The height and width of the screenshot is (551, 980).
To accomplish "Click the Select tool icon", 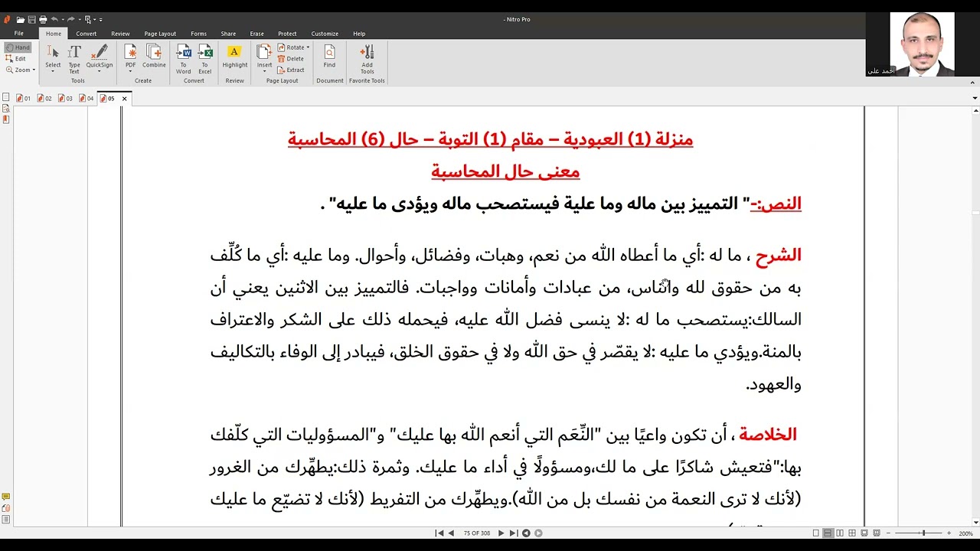I will (x=53, y=52).
